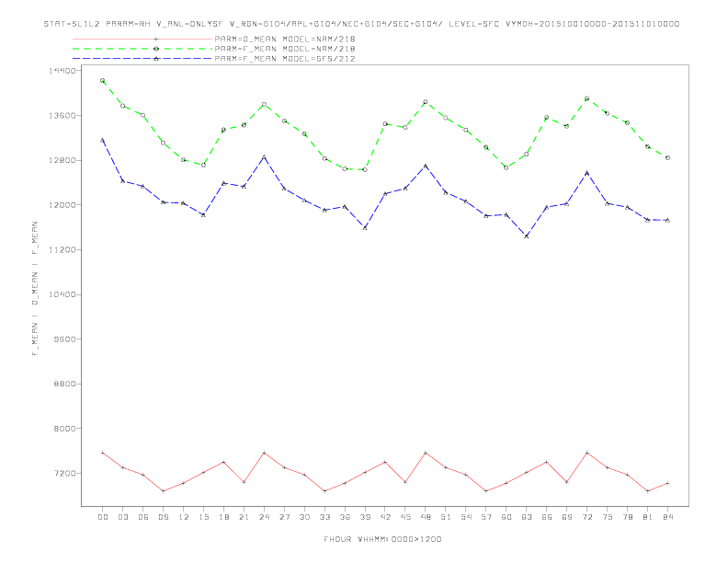Image resolution: width=728 pixels, height=563 pixels.
Task: Click x-axis tick label 24
Action: 264,517
